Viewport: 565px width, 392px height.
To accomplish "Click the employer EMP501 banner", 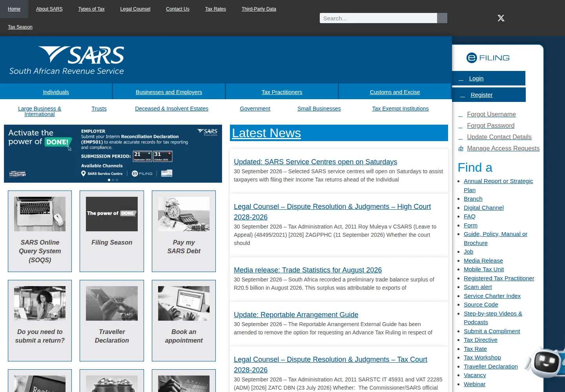I will (113, 154).
